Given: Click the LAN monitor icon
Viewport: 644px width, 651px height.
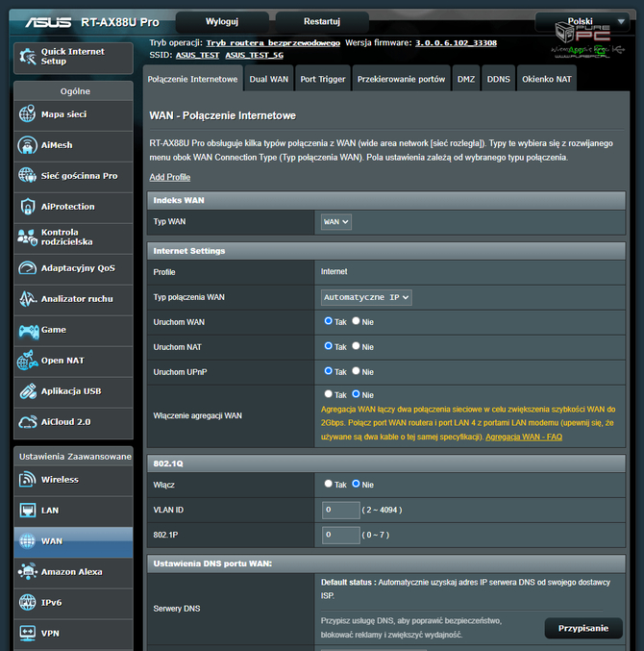Looking at the screenshot, I should pos(27,510).
